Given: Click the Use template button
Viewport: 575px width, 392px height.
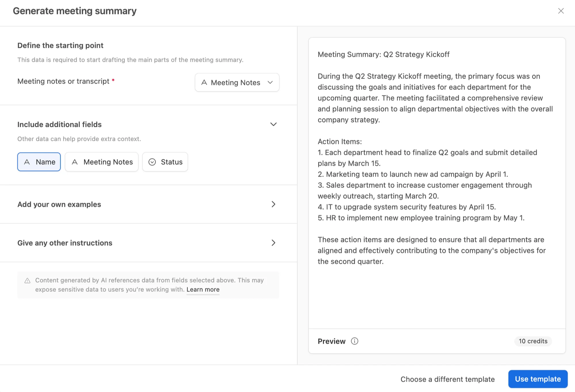Looking at the screenshot, I should (x=538, y=379).
